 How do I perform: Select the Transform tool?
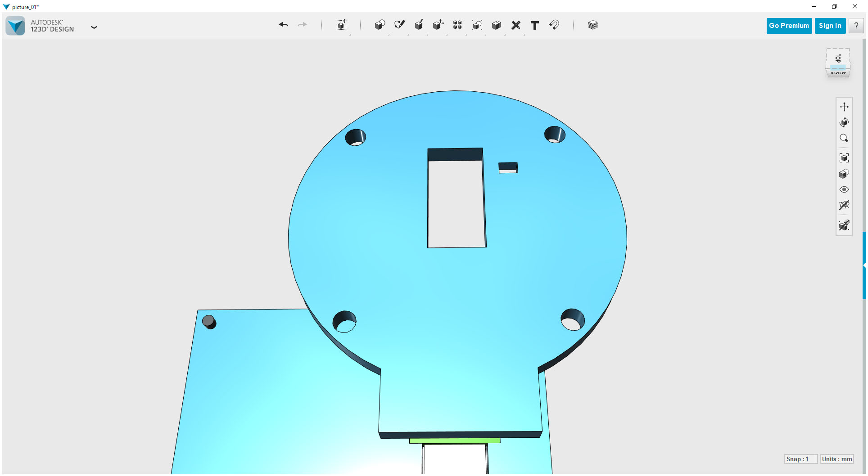341,26
